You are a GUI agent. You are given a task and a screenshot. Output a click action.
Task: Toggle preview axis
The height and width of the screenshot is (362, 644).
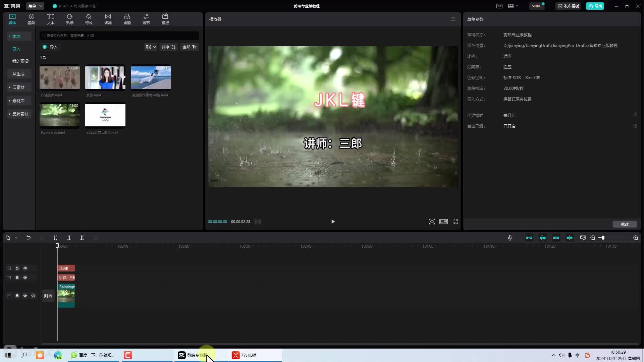pyautogui.click(x=570, y=238)
